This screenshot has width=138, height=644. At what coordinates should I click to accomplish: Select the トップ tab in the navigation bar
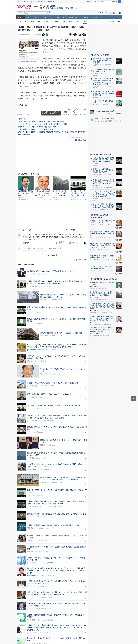pos(20,17)
